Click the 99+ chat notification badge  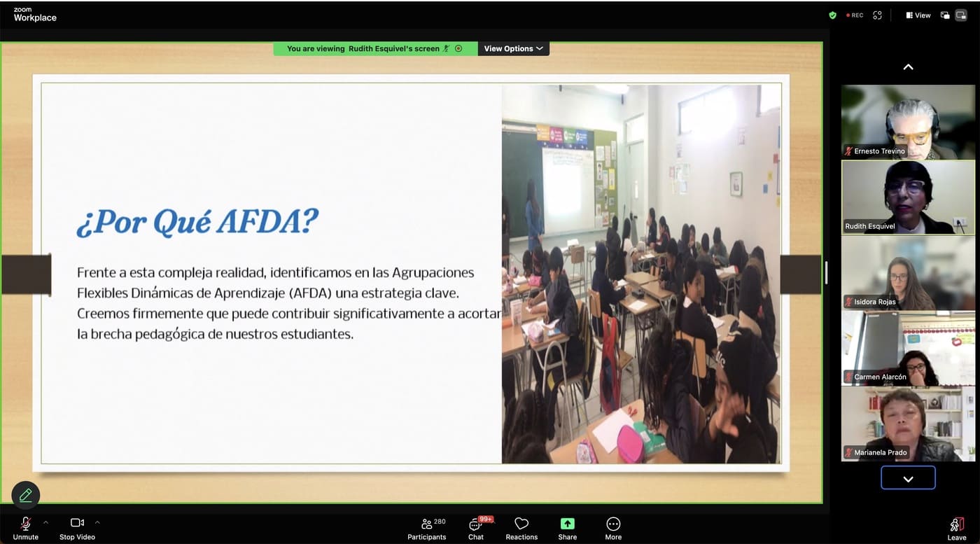tap(486, 519)
